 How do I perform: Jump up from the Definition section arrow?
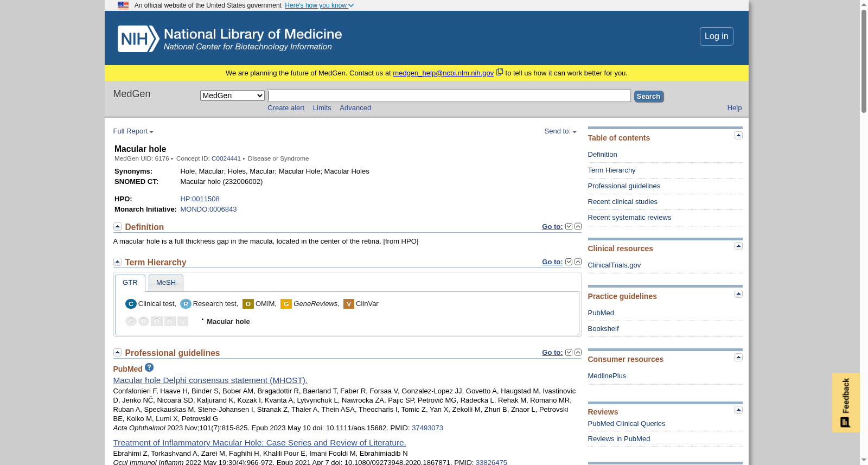pyautogui.click(x=578, y=226)
